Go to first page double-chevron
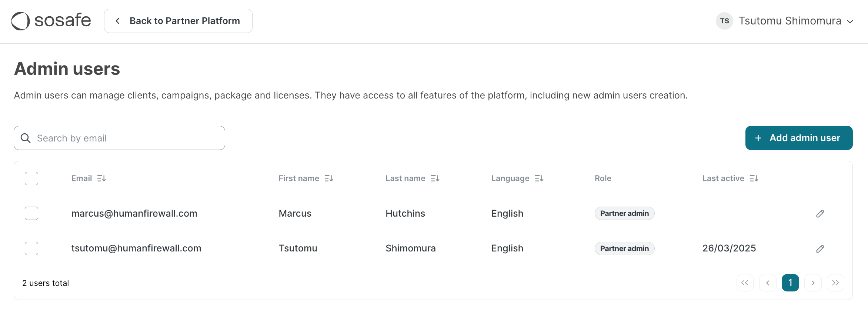868x317 pixels. pyautogui.click(x=745, y=283)
